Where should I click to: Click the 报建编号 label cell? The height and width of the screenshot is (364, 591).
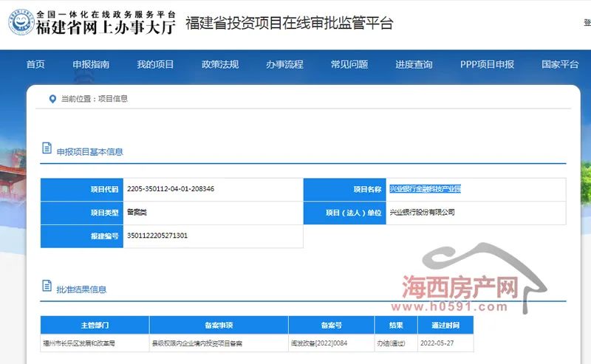(x=82, y=236)
